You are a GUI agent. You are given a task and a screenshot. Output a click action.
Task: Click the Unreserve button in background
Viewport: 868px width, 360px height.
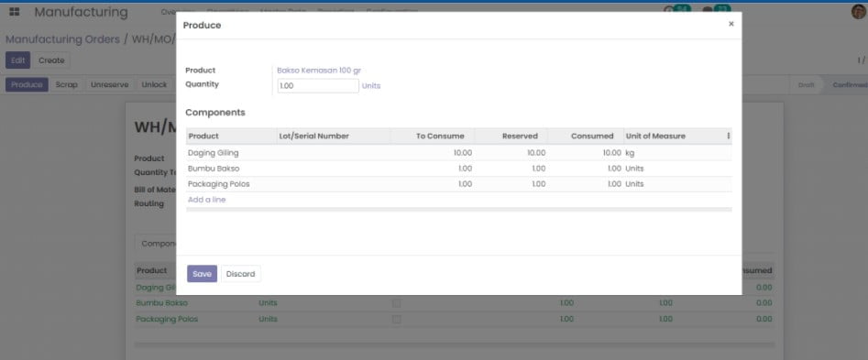(110, 84)
